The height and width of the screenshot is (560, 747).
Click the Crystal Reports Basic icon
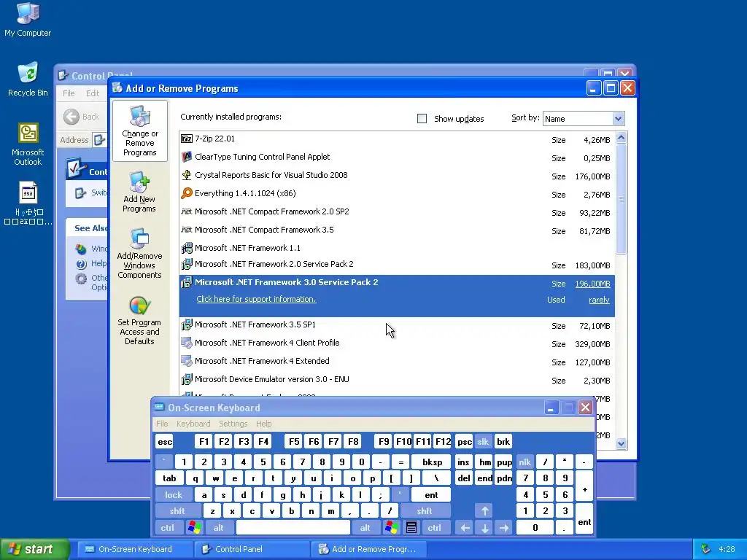[x=187, y=175]
